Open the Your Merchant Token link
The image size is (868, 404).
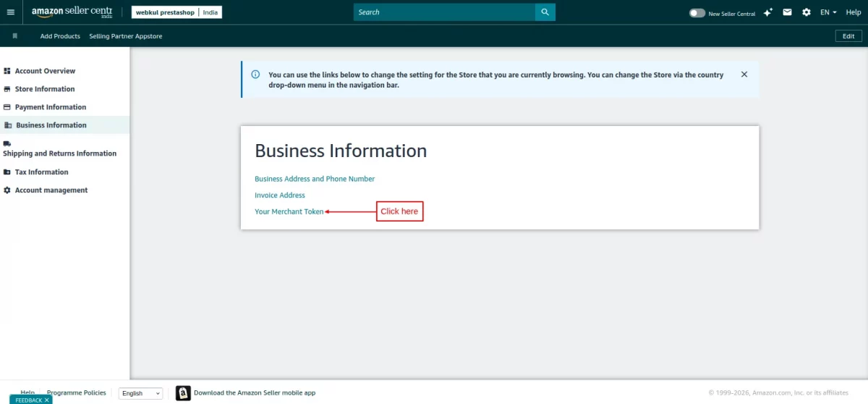click(289, 211)
